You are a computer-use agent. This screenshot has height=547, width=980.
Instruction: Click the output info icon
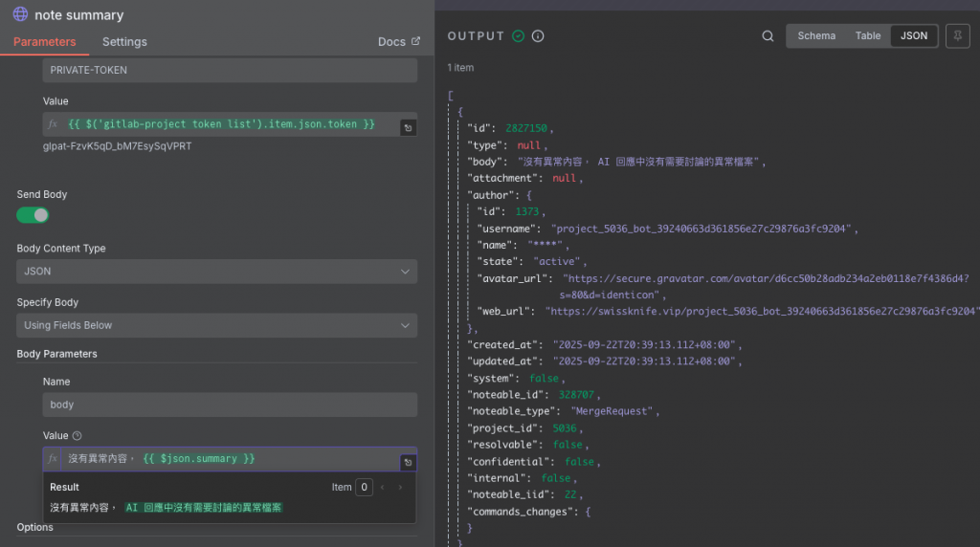(x=538, y=36)
